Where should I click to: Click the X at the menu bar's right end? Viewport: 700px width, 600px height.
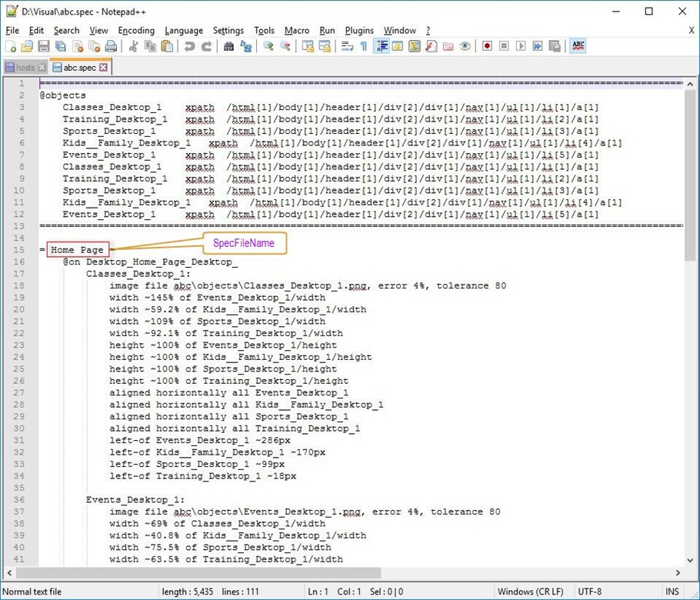coord(691,30)
